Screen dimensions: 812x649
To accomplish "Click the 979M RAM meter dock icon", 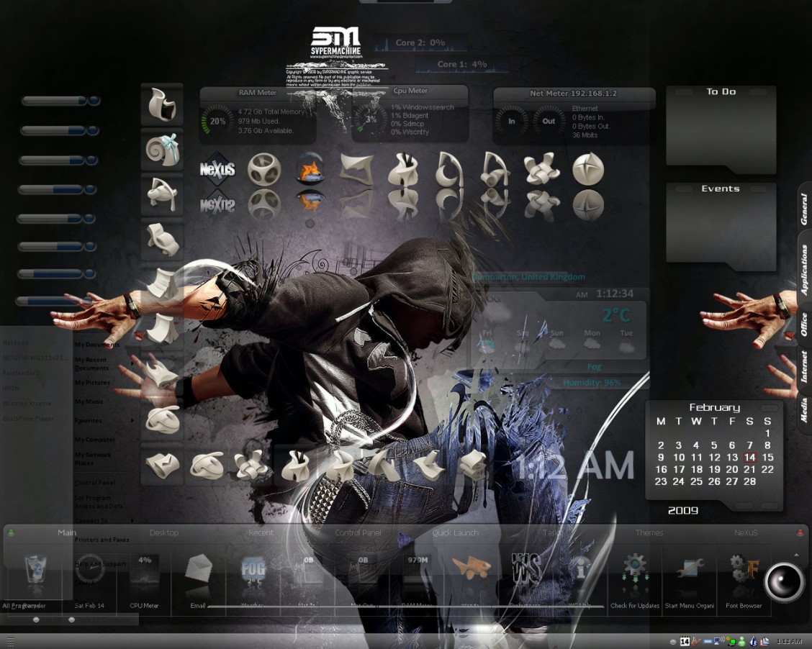I will [417, 569].
